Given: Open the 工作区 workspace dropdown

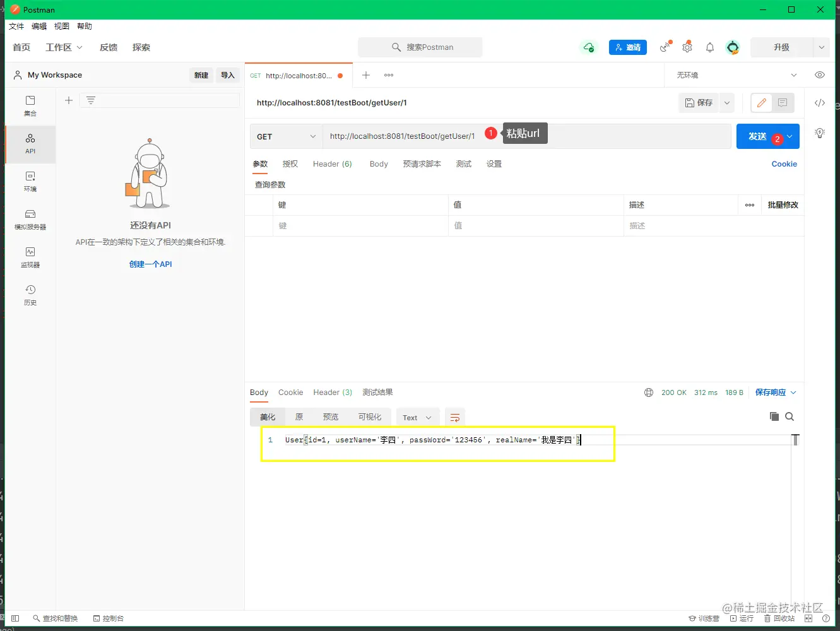Looking at the screenshot, I should [64, 47].
